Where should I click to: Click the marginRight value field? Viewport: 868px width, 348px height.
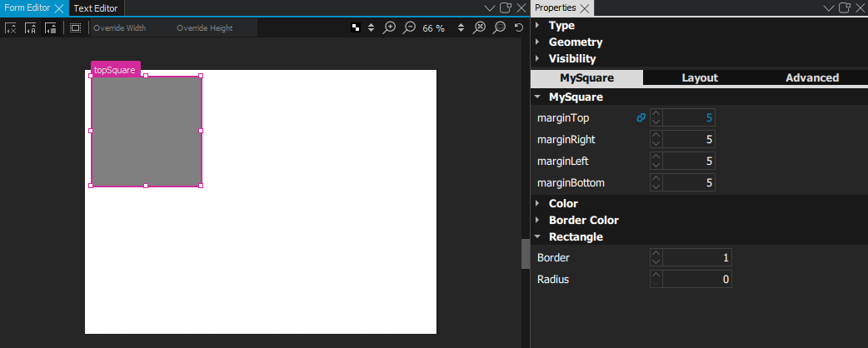pos(689,139)
